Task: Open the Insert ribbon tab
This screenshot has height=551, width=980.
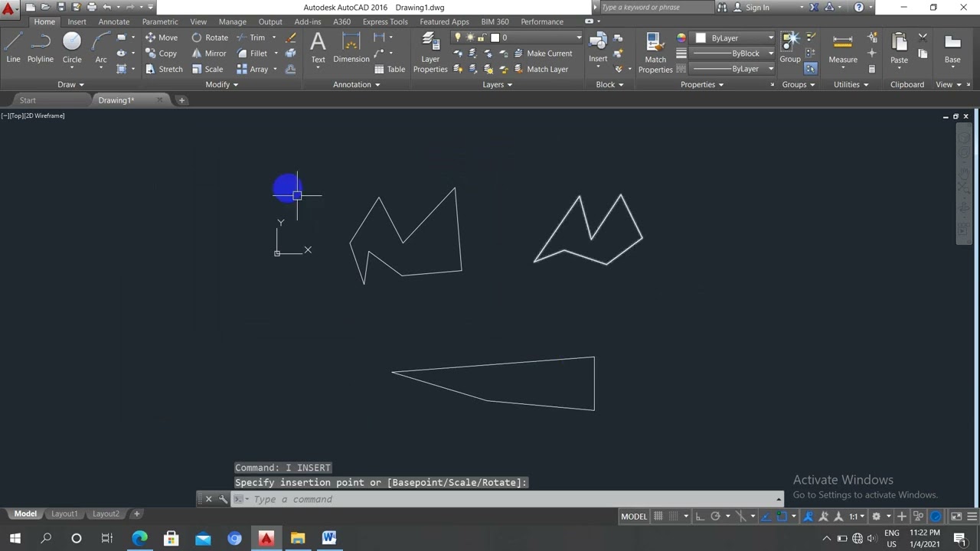Action: coord(77,21)
